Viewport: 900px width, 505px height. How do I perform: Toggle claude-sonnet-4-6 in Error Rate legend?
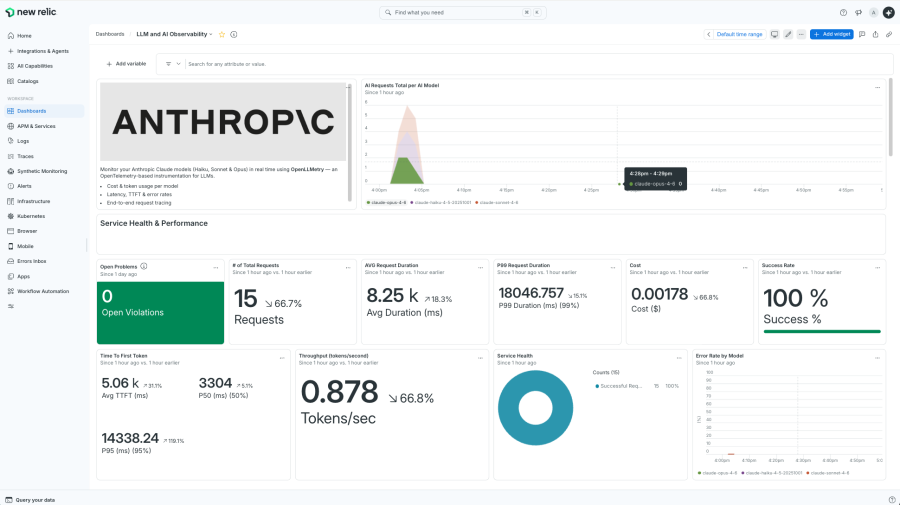[x=828, y=473]
